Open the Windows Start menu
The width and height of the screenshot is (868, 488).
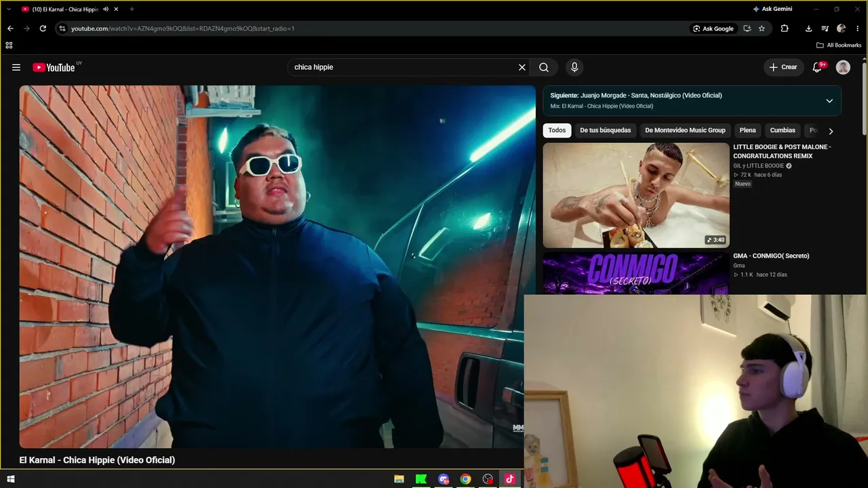(x=10, y=479)
